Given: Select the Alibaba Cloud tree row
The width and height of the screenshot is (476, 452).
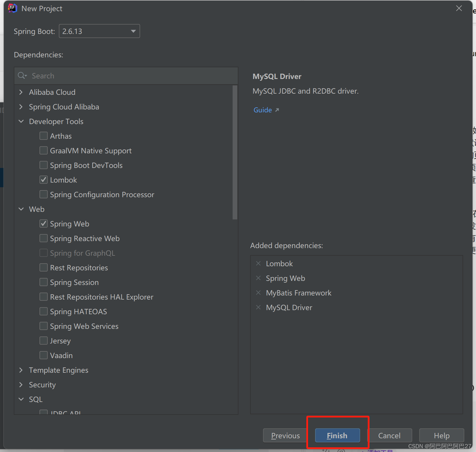Looking at the screenshot, I should [123, 92].
